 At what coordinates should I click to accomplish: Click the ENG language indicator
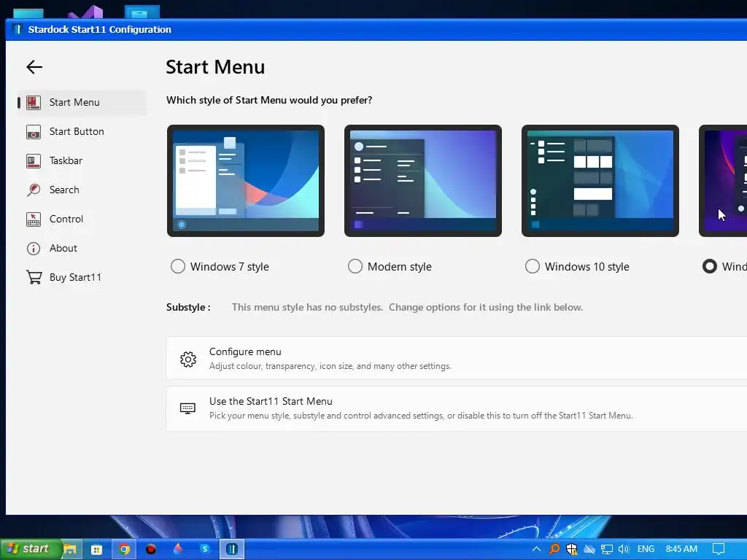click(646, 549)
